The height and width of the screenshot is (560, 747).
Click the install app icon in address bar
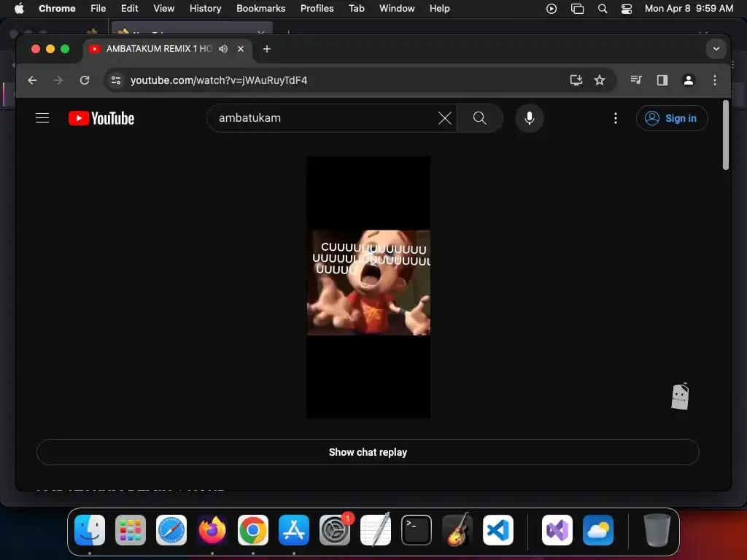[576, 80]
